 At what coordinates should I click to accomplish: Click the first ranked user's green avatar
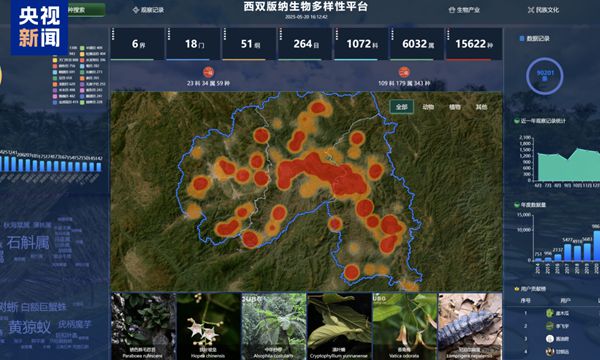point(549,313)
